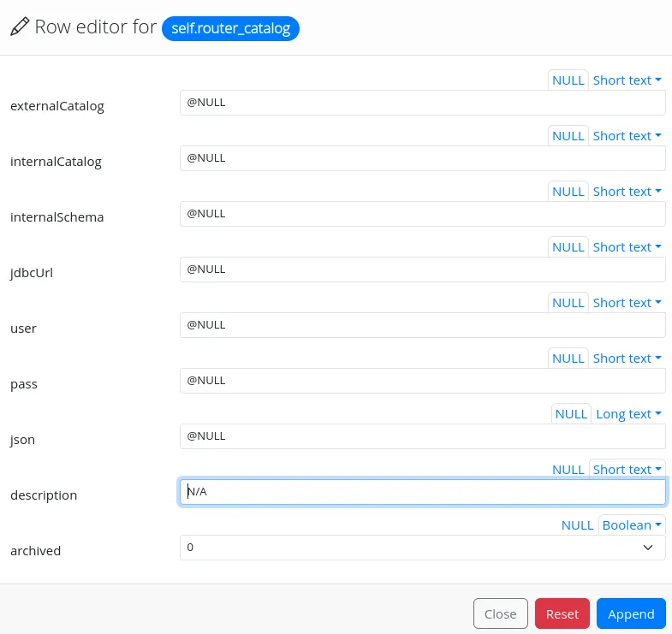Open Short text type dropdown for internalCatalog
This screenshot has height=634, width=672.
pyautogui.click(x=627, y=136)
